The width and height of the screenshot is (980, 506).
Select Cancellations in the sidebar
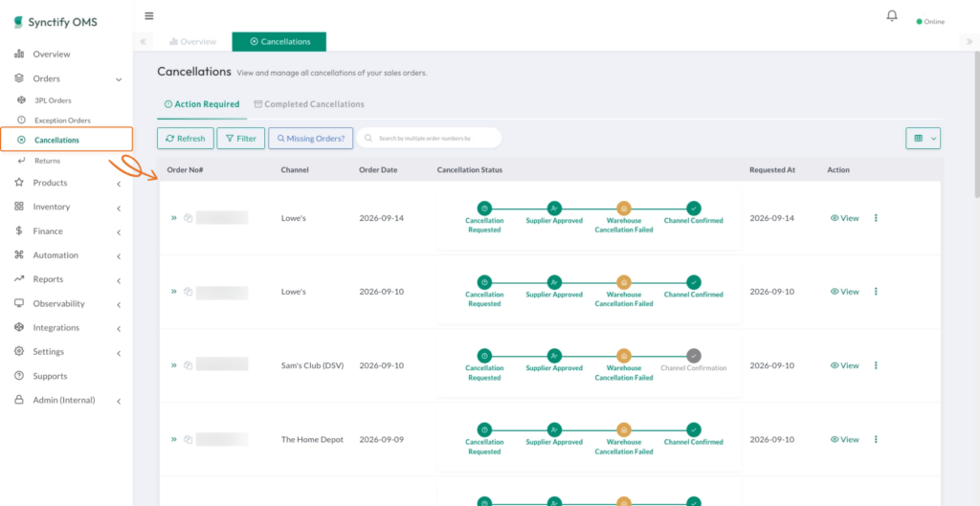point(67,140)
